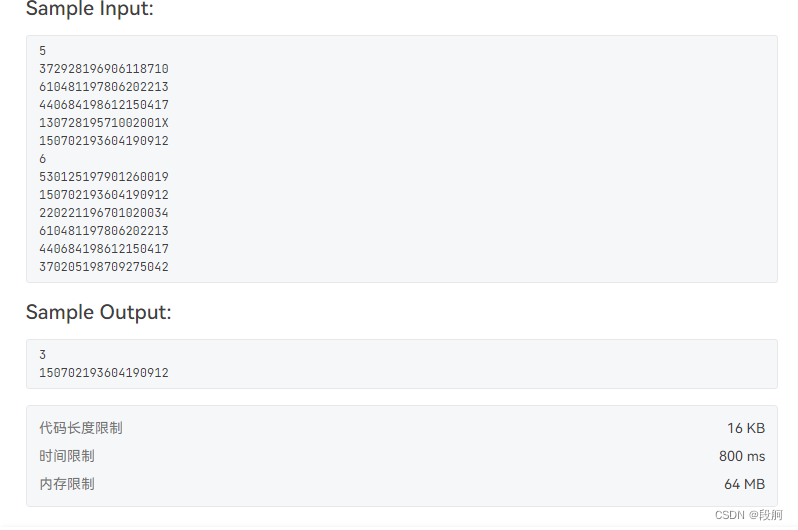Image resolution: width=798 pixels, height=530 pixels.
Task: Click the "Sample Input:" heading
Action: click(x=90, y=9)
